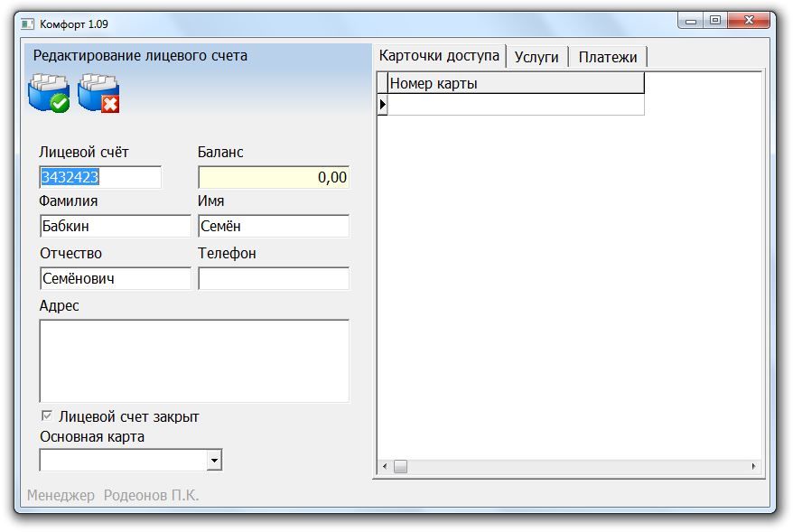Expand the Основная карта dropdown arrow
The image size is (793, 532).
pyautogui.click(x=215, y=460)
